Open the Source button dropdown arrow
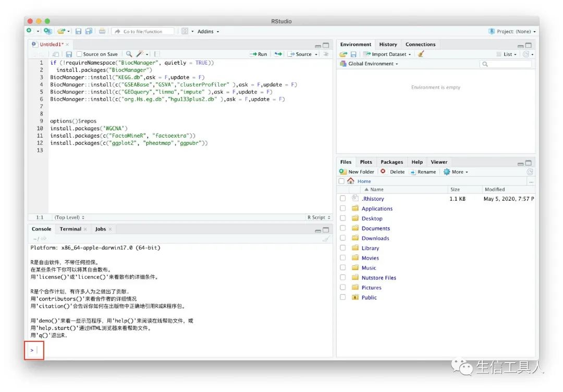The width and height of the screenshot is (563, 392). tap(316, 54)
